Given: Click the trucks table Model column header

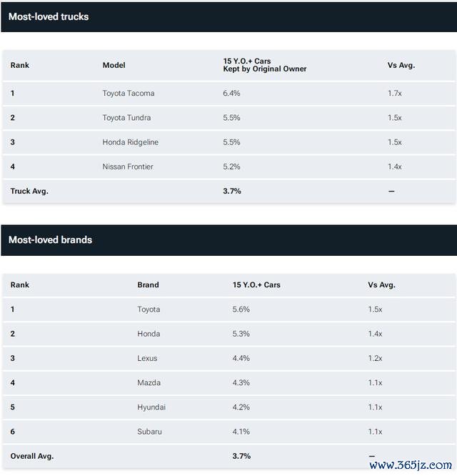Looking at the screenshot, I should pyautogui.click(x=114, y=65).
